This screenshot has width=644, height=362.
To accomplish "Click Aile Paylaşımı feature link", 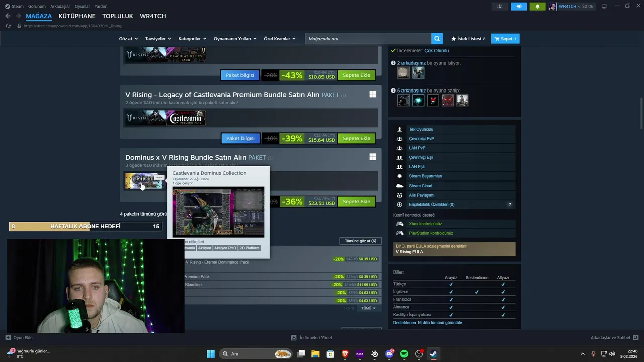I will click(421, 195).
